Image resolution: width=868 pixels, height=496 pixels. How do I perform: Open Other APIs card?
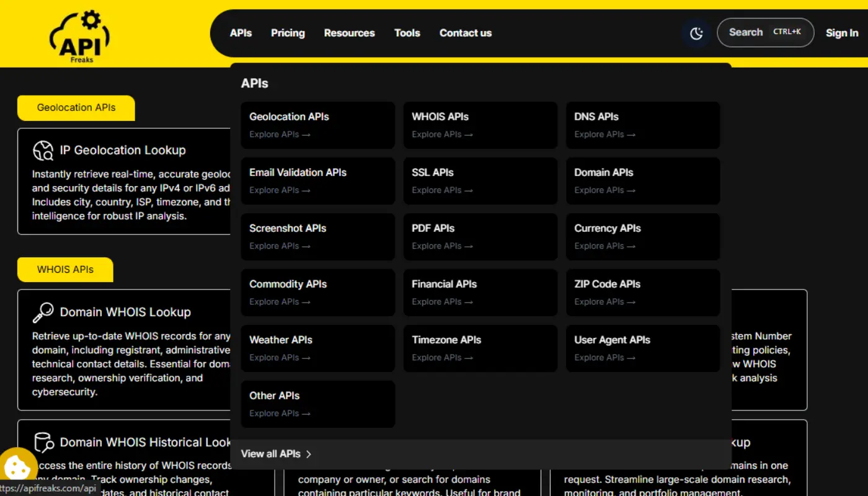coord(318,404)
